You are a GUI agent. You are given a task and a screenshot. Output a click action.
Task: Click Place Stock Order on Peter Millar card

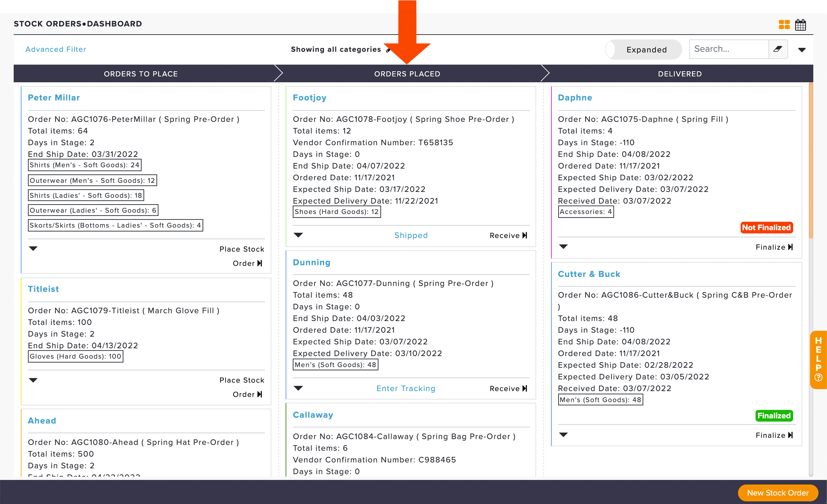click(x=242, y=256)
